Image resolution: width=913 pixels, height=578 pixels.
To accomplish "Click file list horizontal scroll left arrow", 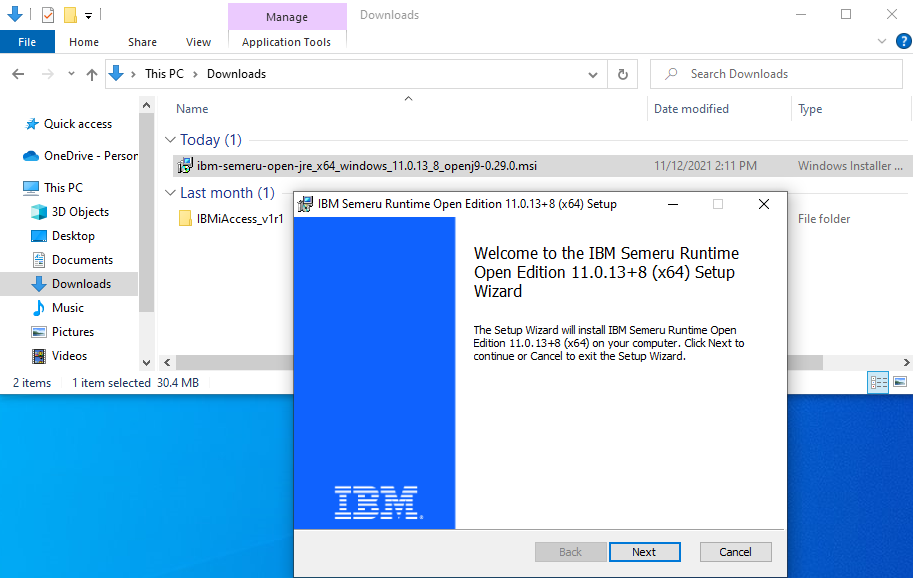I will [167, 363].
